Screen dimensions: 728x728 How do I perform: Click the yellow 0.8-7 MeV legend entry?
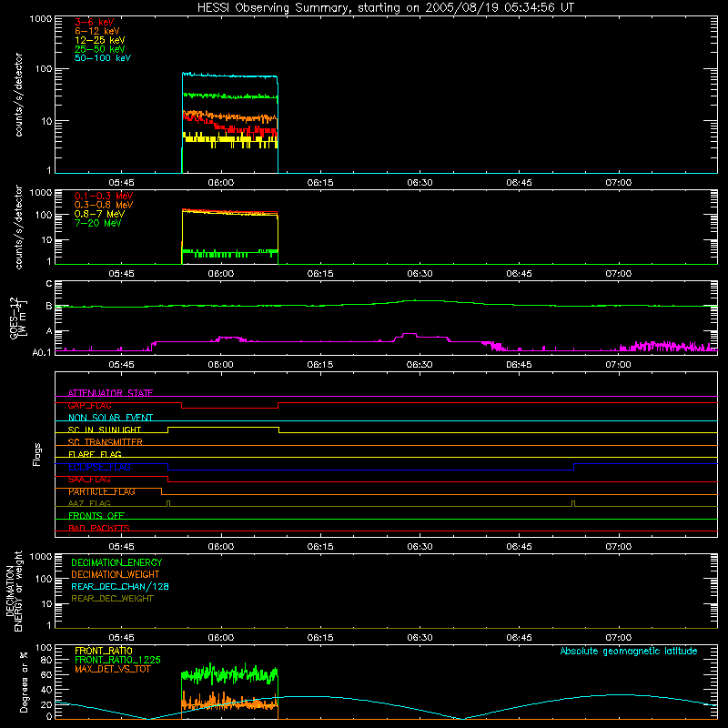99,214
